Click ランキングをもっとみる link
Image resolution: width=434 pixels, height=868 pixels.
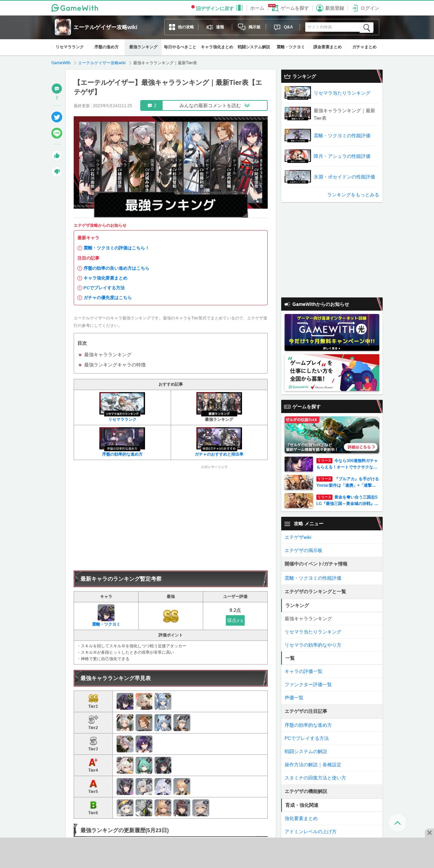point(353,195)
